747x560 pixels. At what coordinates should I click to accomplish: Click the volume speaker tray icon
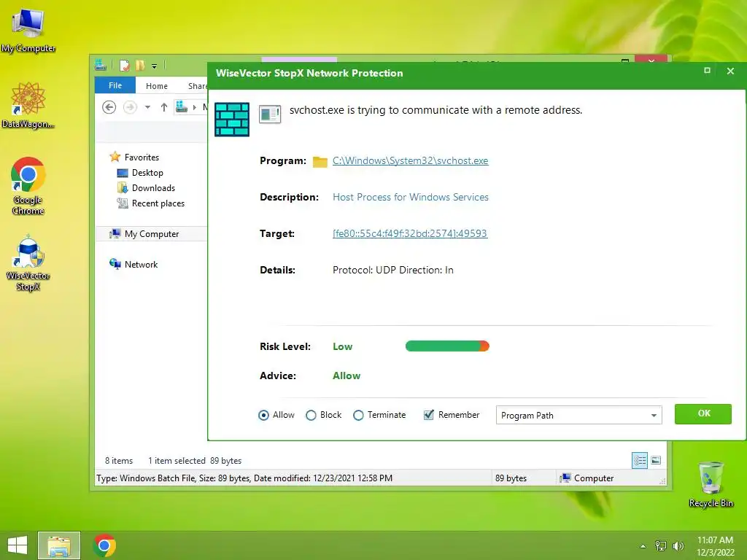(678, 545)
